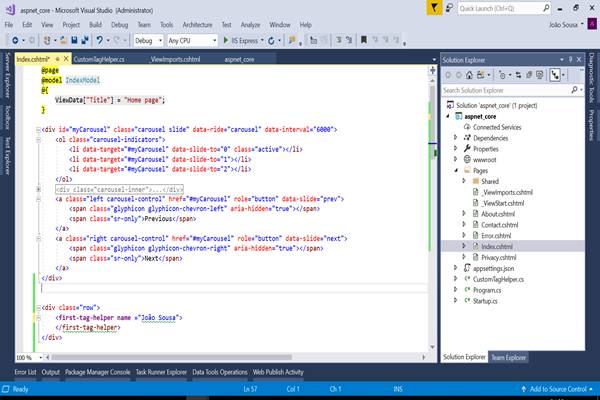Switch to the CustomTagHelper.cs tab

(99, 60)
